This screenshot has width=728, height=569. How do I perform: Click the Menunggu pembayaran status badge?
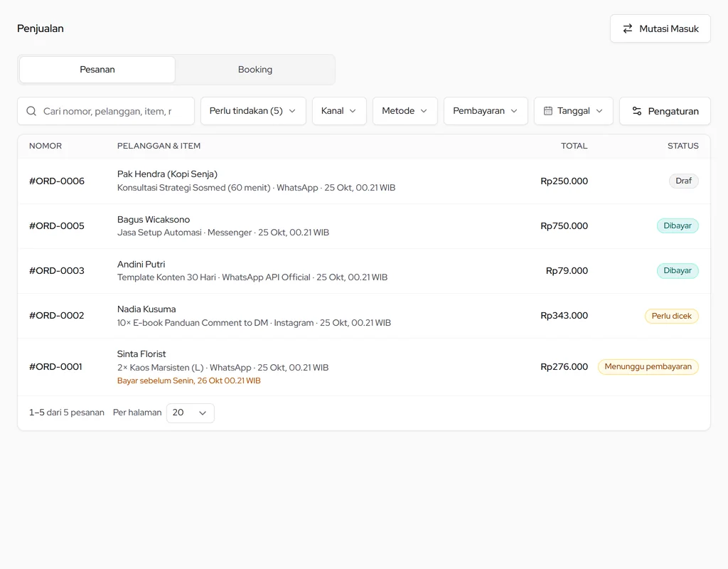click(x=648, y=366)
